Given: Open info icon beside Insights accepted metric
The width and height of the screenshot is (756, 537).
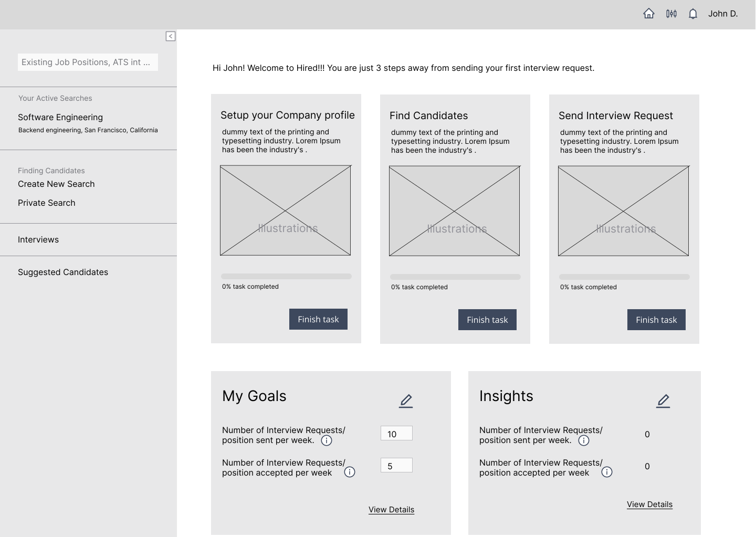Looking at the screenshot, I should 607,472.
